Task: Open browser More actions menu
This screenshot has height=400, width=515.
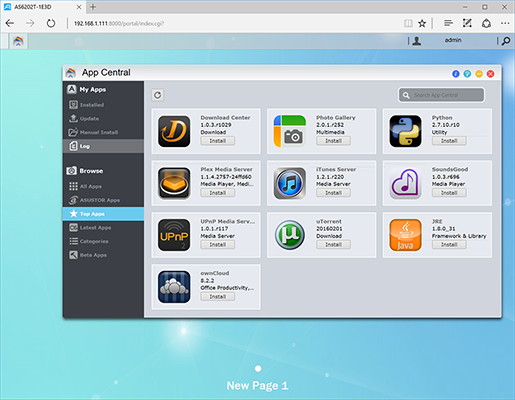Action: (505, 23)
